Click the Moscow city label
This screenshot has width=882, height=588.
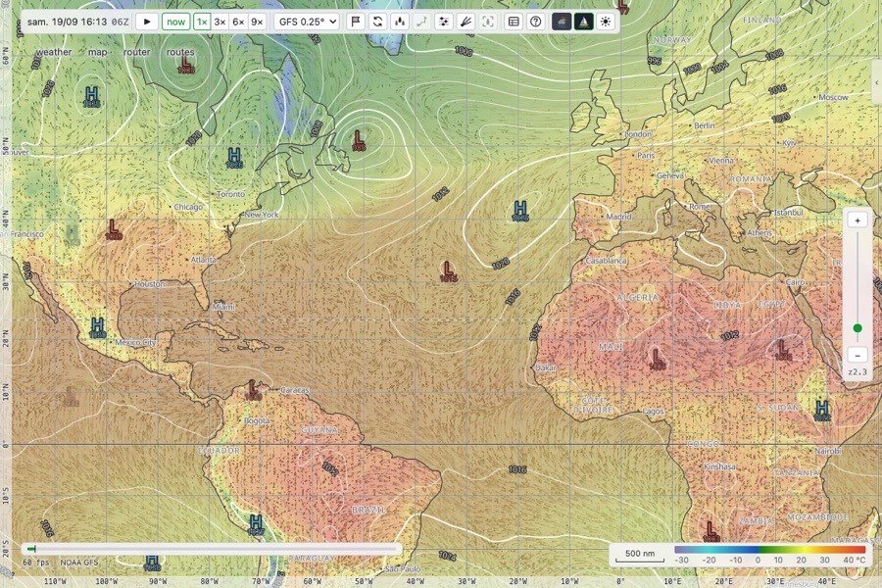[833, 97]
